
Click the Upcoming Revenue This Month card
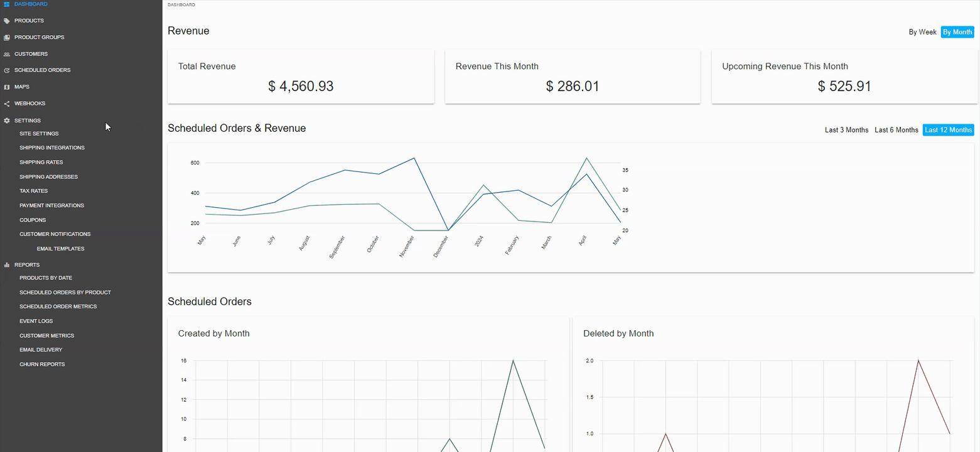(844, 77)
